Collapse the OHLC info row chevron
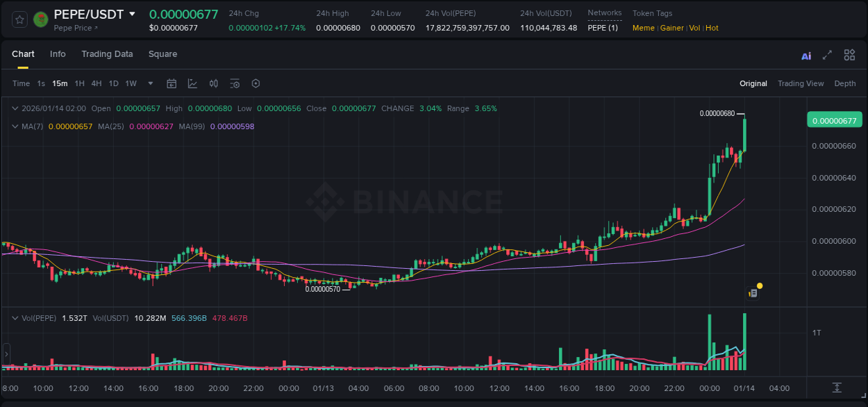This screenshot has width=868, height=407. click(15, 108)
